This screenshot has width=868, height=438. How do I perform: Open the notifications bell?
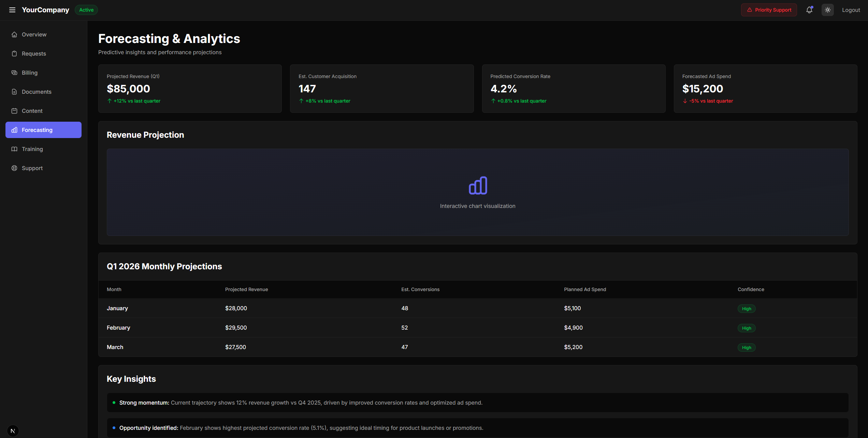[809, 10]
